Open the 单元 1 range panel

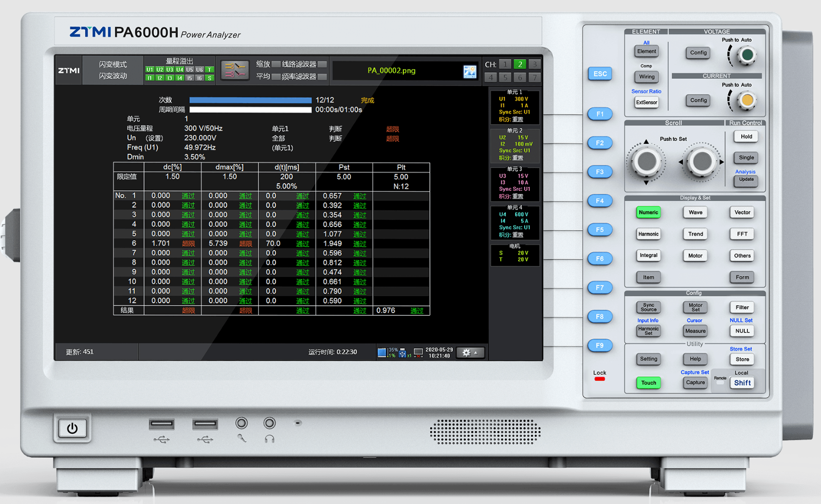click(x=515, y=106)
